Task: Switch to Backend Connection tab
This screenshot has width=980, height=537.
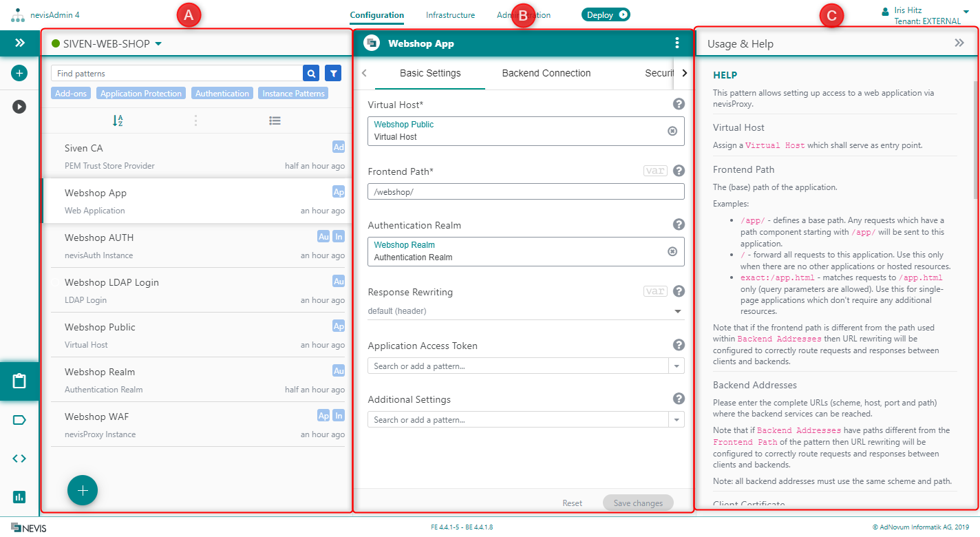Action: pyautogui.click(x=546, y=73)
